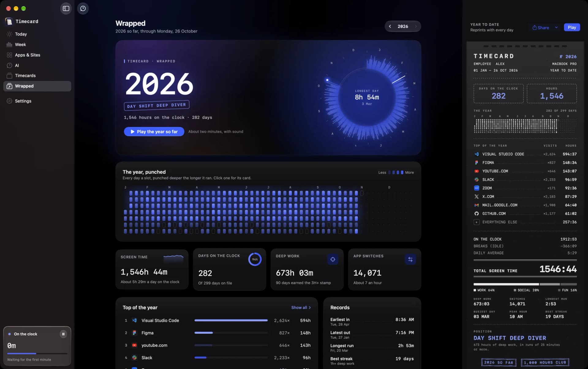Click the Figma icon in receipt
Viewport: 588px width, 369px height.
point(477,162)
